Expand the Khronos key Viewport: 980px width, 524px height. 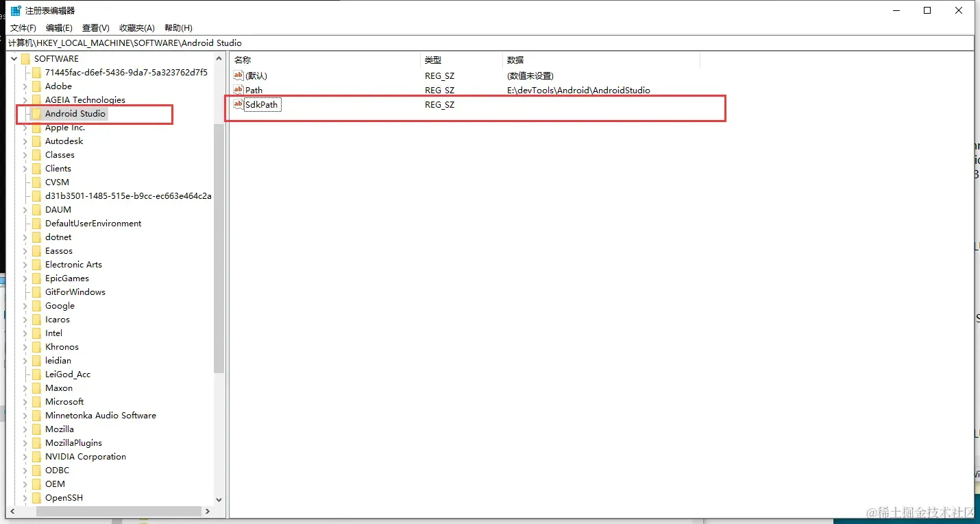(x=25, y=347)
